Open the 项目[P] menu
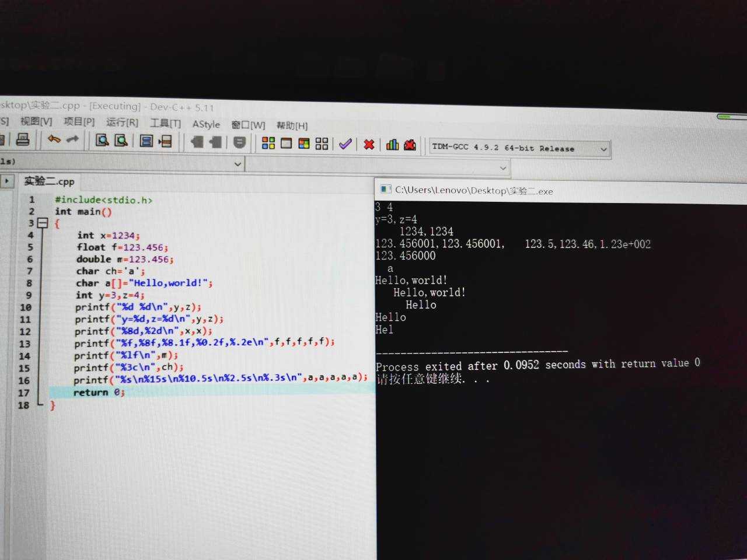 tap(79, 122)
